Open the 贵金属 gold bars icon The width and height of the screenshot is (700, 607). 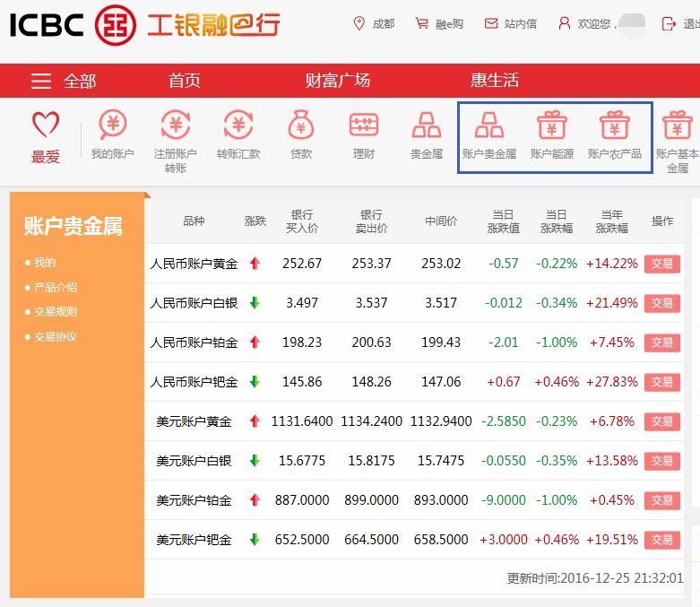click(x=427, y=125)
